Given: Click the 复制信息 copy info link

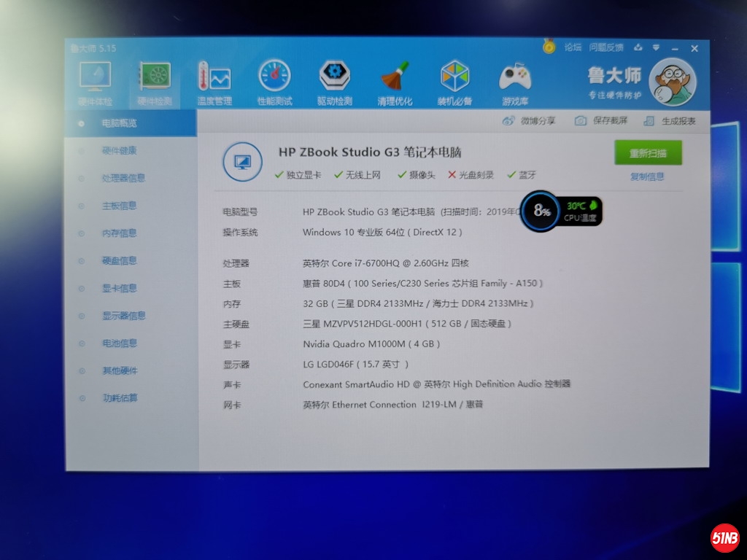Looking at the screenshot, I should (x=646, y=176).
